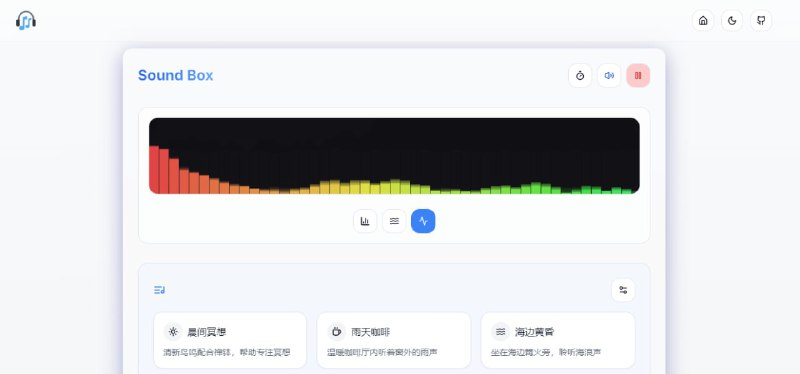The image size is (800, 374).
Task: Select the 雨天咖啡 sound preset card
Action: click(x=394, y=340)
